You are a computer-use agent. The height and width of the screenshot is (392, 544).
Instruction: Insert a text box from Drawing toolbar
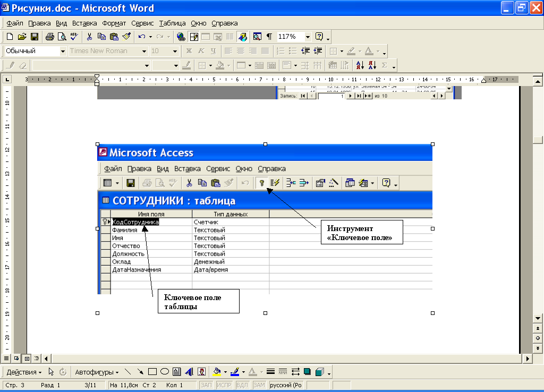coord(176,372)
